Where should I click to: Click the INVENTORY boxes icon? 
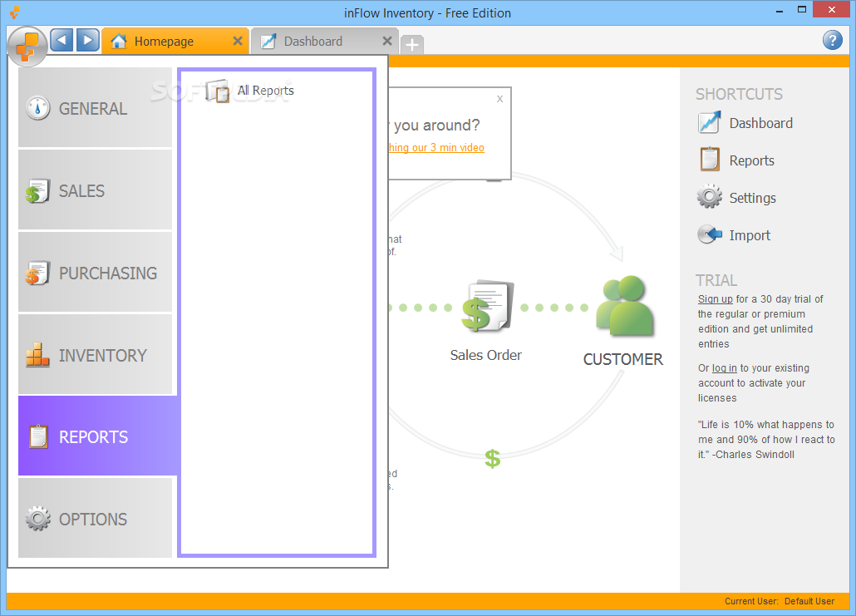click(x=37, y=354)
